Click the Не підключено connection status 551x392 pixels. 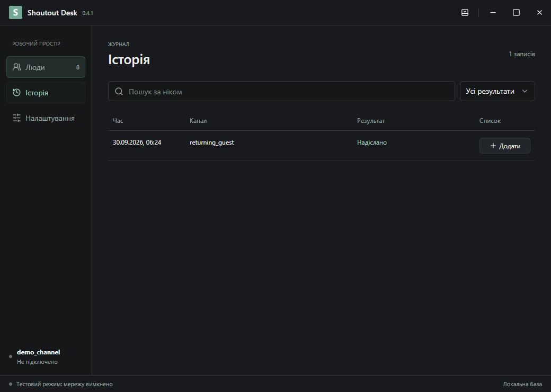(37, 362)
